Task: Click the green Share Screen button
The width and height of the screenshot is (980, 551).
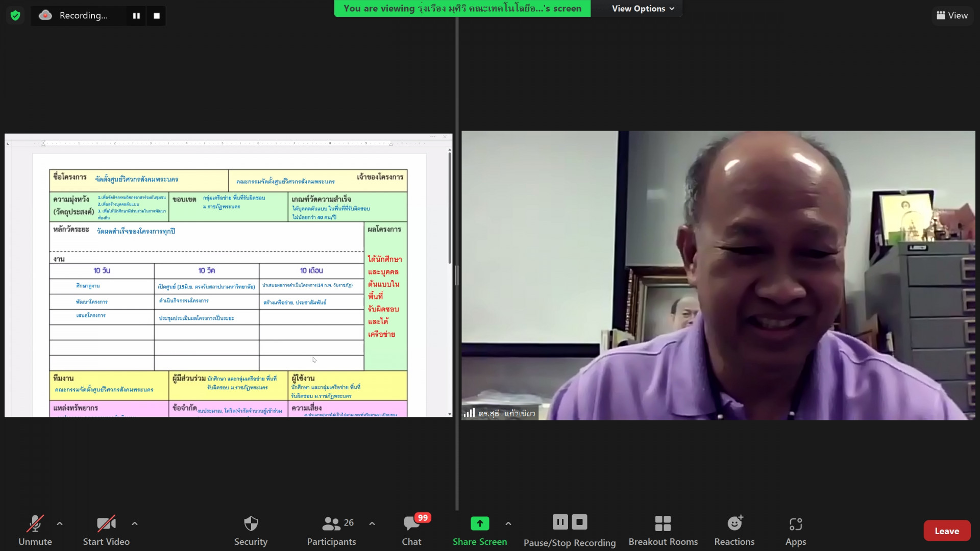Action: tap(480, 531)
